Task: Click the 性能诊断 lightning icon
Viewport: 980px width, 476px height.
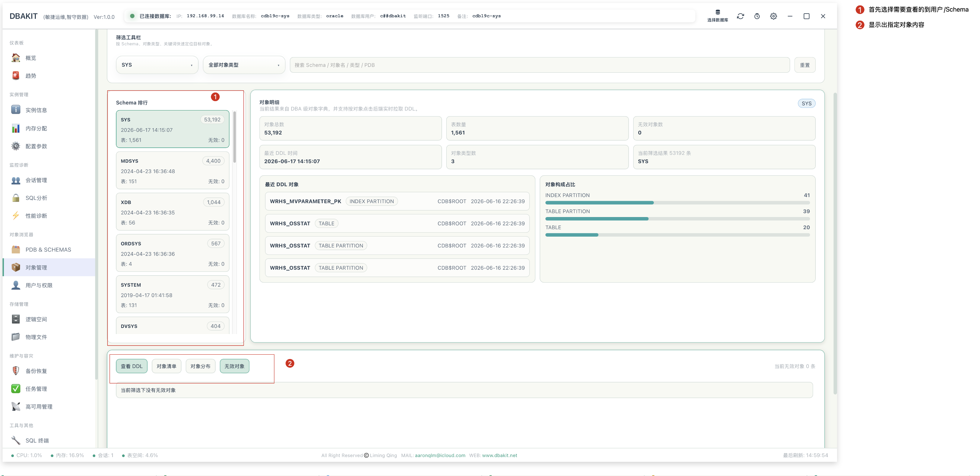Action: (16, 216)
